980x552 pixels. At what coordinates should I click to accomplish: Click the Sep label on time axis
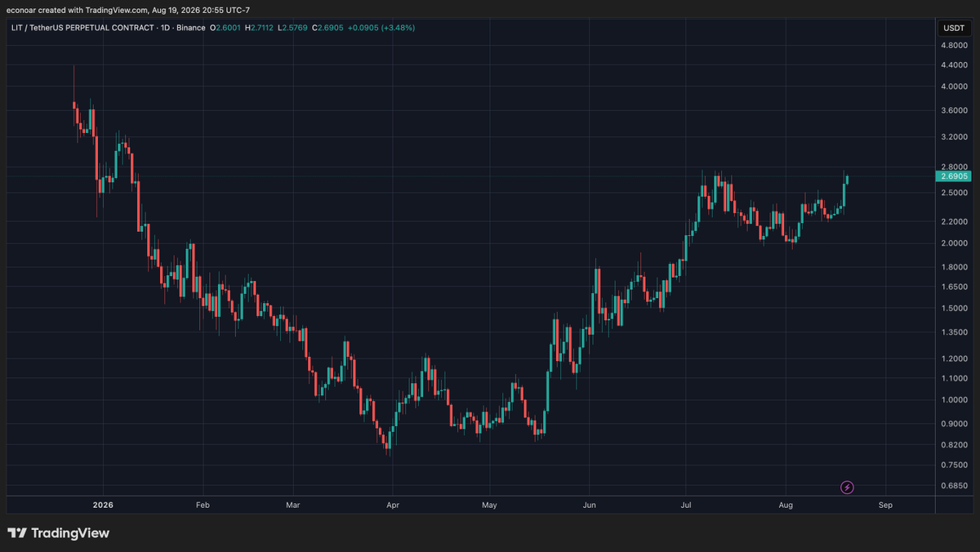(885, 505)
